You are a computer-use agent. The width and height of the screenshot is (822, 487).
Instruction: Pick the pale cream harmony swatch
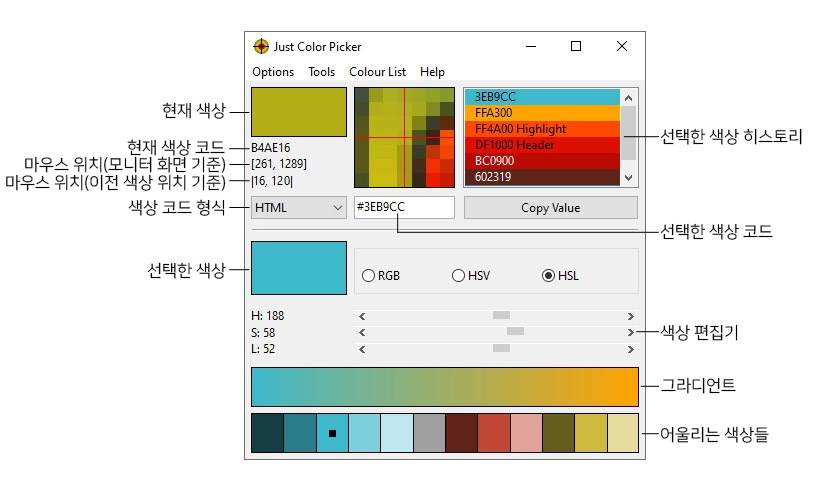623,433
